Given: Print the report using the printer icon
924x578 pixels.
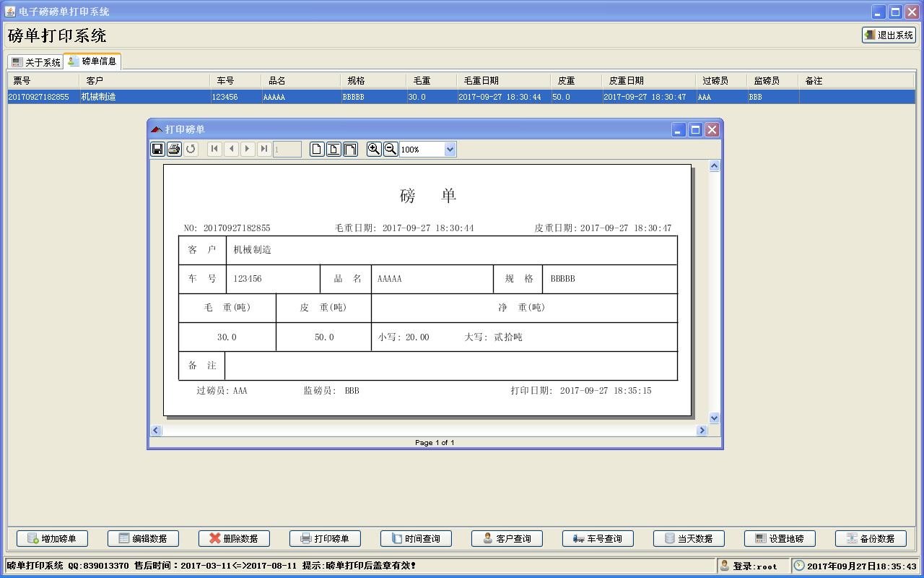Looking at the screenshot, I should pyautogui.click(x=174, y=149).
